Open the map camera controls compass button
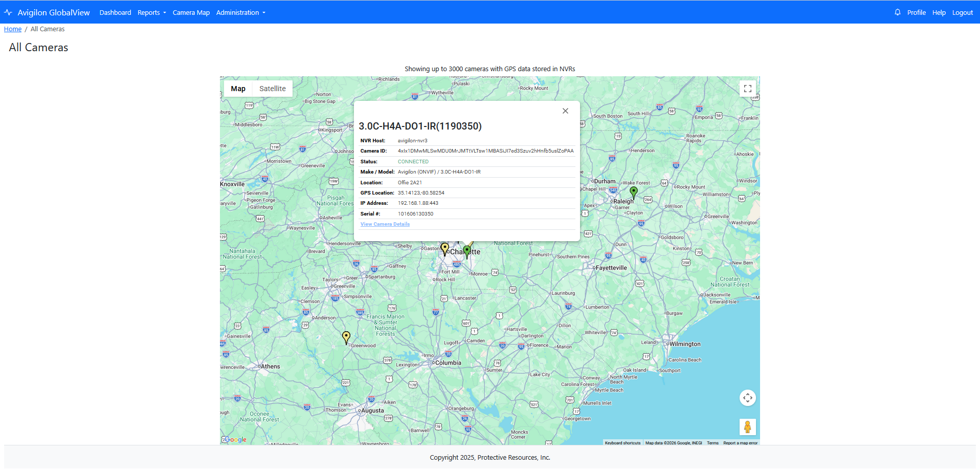 pos(748,398)
